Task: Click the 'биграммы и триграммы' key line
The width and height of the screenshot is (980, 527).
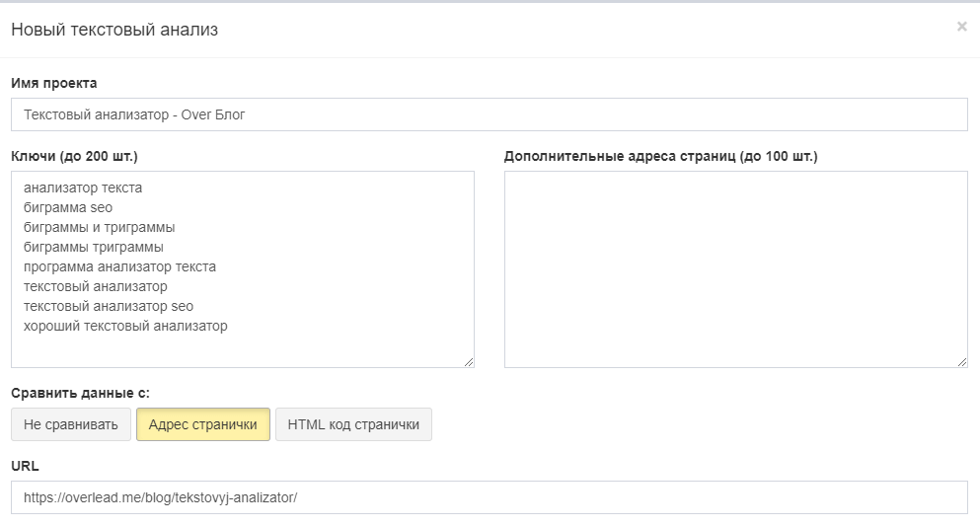Action: 99,227
